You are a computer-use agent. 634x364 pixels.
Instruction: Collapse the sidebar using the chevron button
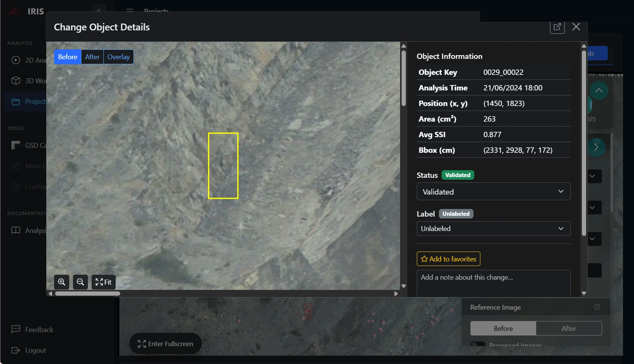99,10
